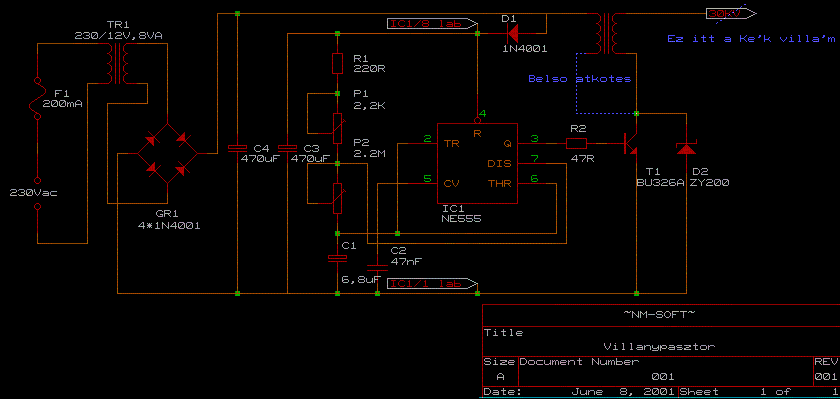
Task: Select the Villanypasztor title text
Action: 659,346
